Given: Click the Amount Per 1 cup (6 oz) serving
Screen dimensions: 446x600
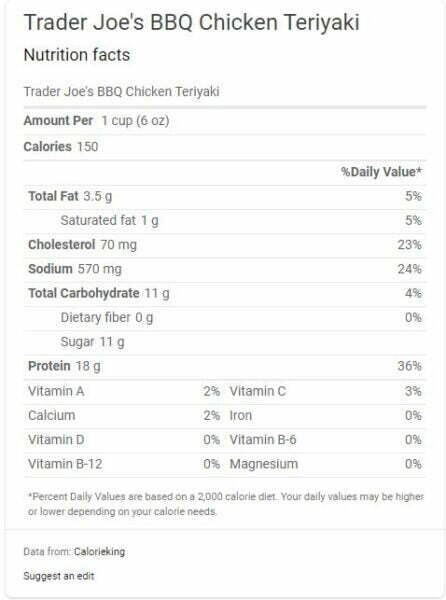Looking at the screenshot, I should coord(225,121).
